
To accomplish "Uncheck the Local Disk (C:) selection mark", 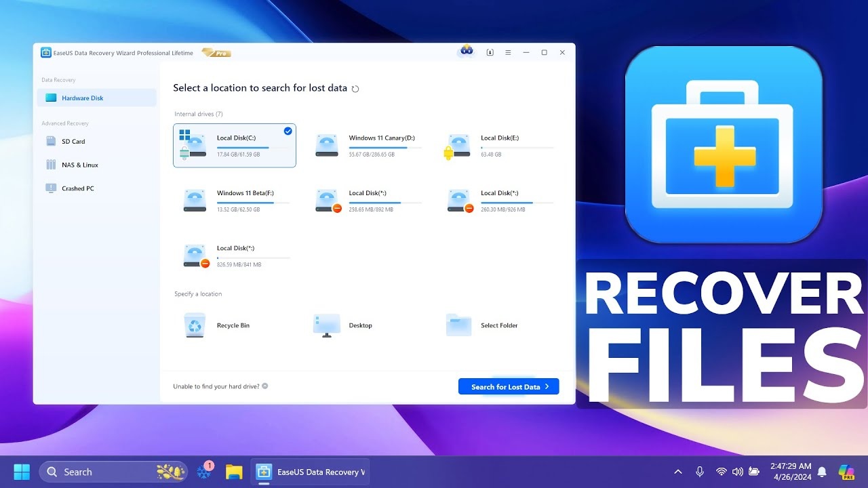I will point(287,131).
